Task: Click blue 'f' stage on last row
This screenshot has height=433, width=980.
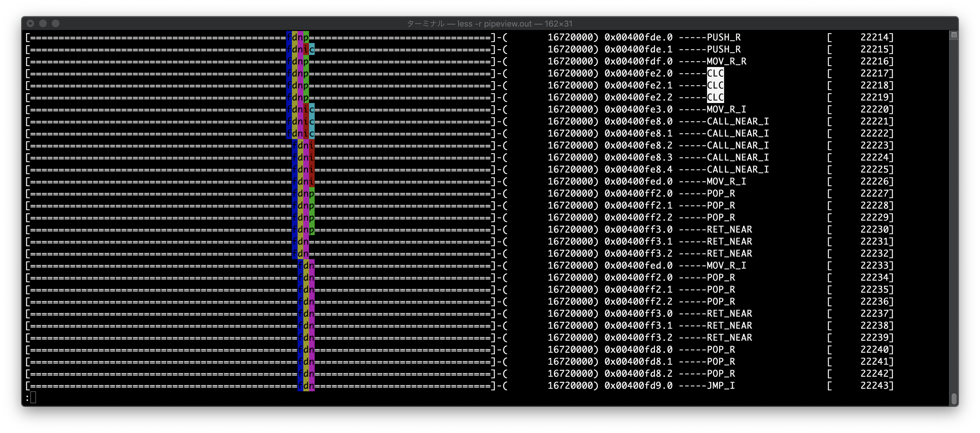Action: [300, 386]
